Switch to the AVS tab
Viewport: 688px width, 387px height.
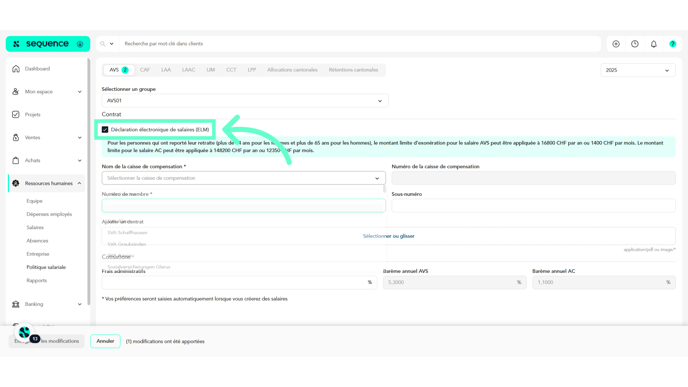(x=118, y=70)
